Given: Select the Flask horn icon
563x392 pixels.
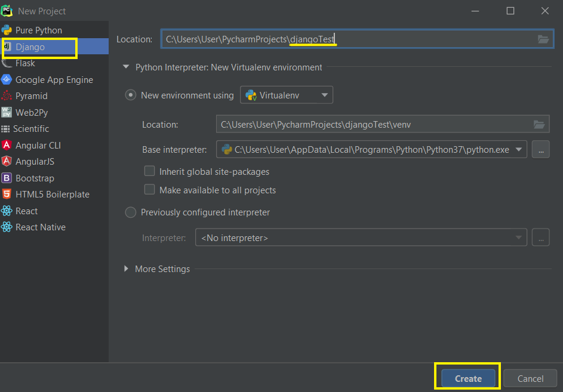Looking at the screenshot, I should pyautogui.click(x=7, y=63).
